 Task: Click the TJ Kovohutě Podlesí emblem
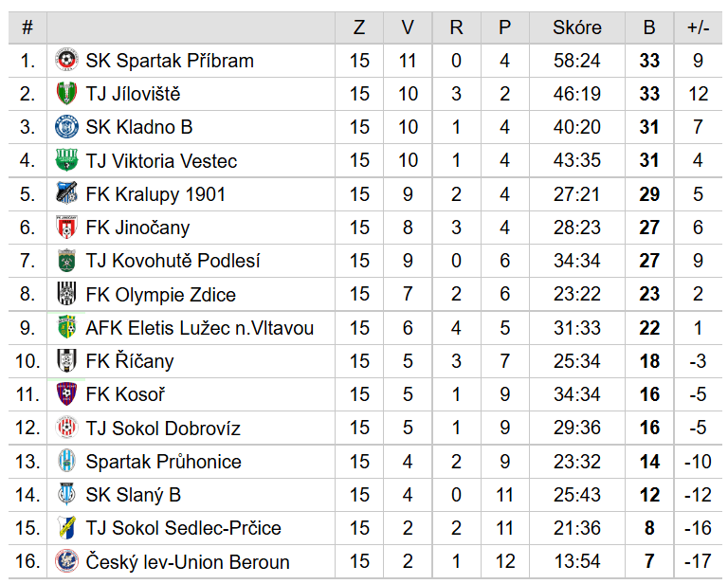[66, 261]
